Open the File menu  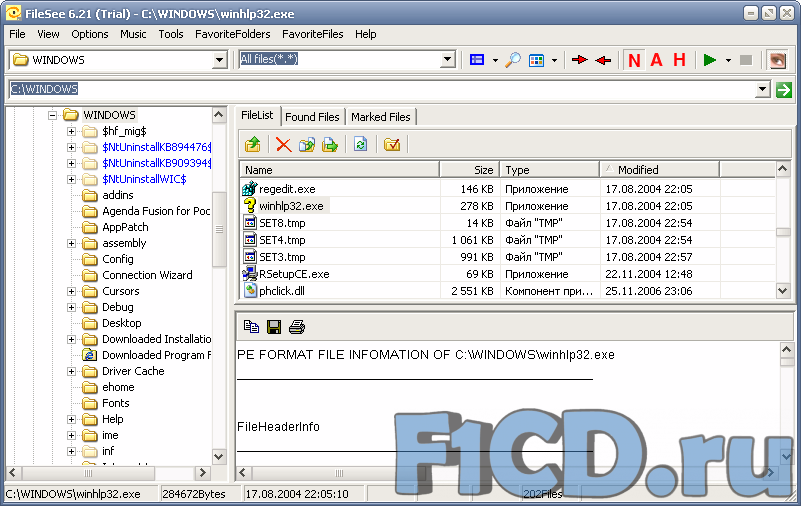click(17, 34)
